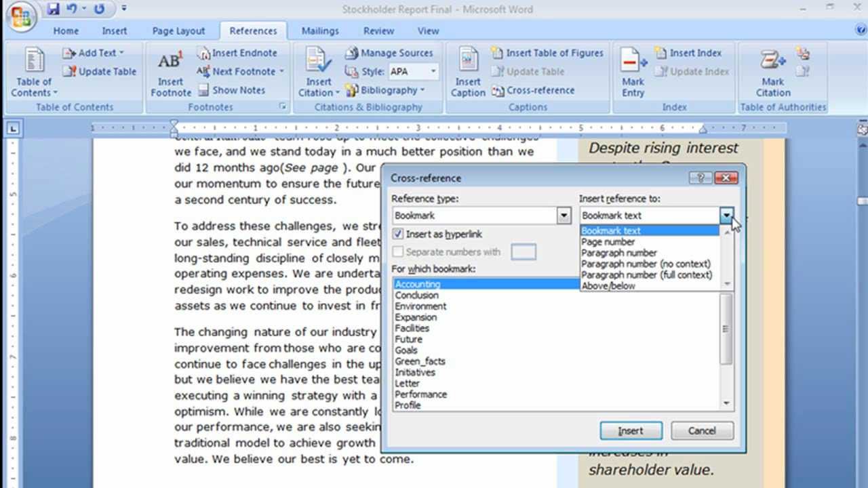Viewport: 868px width, 488px height.
Task: Select Paragraph number (full context)
Action: pos(649,274)
